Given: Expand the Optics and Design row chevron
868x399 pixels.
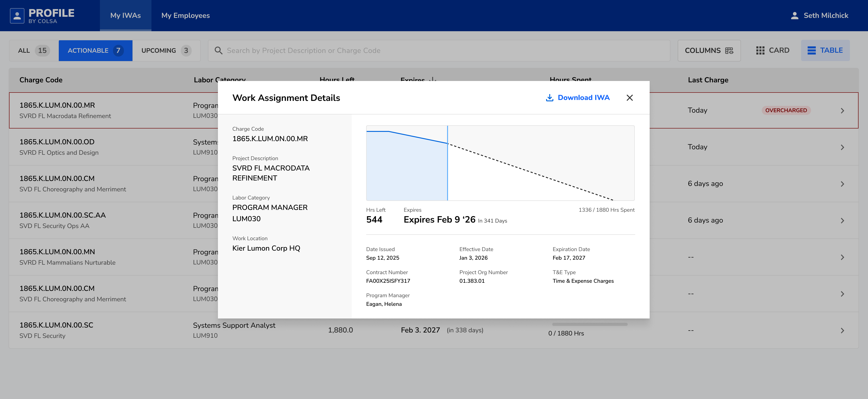Looking at the screenshot, I should coord(842,147).
